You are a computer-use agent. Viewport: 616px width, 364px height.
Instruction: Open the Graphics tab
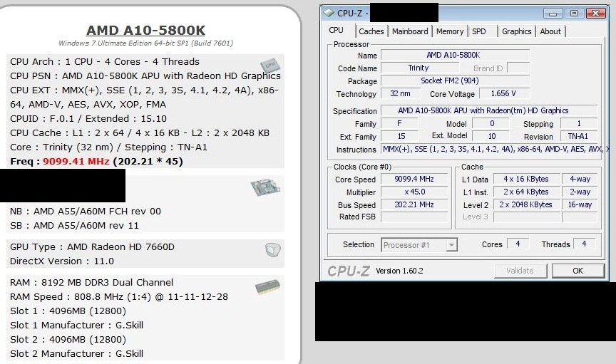[516, 31]
